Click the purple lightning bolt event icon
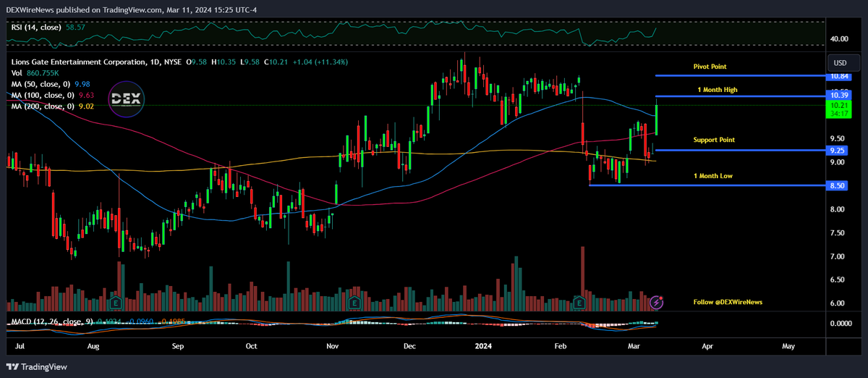Image resolution: width=868 pixels, height=378 pixels. [x=656, y=301]
